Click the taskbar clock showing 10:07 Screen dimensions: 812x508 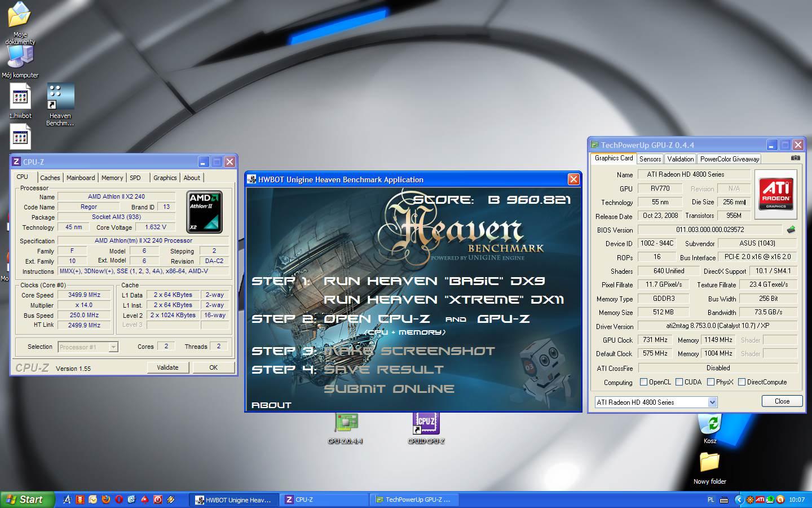click(x=797, y=500)
